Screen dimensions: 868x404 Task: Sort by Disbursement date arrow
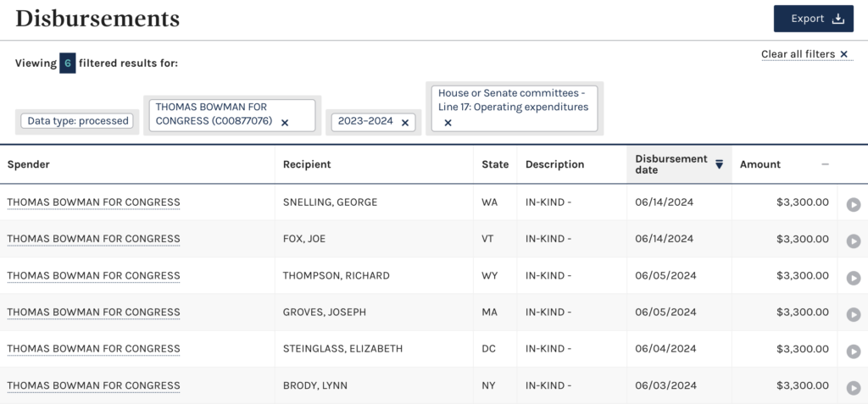(719, 164)
